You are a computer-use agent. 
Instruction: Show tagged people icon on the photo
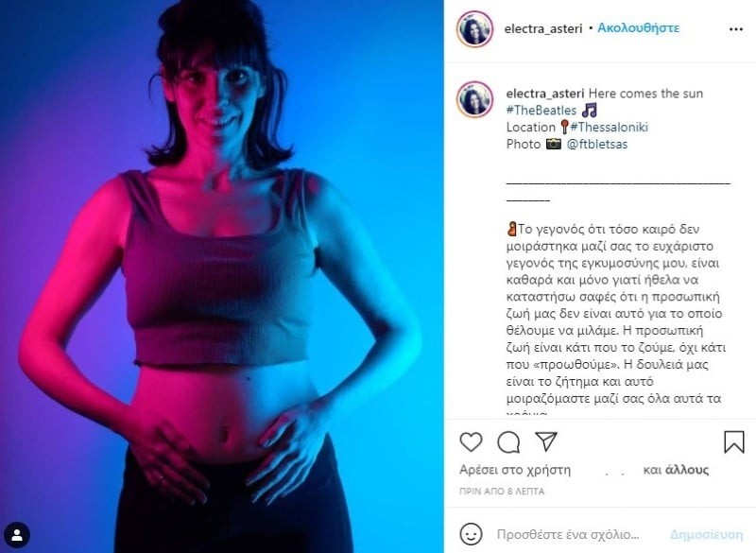tap(17, 535)
